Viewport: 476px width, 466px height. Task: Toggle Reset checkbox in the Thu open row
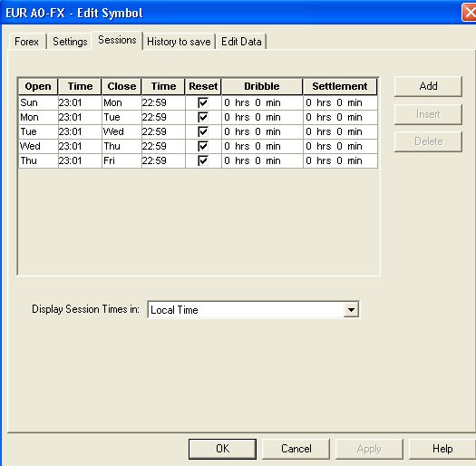click(203, 160)
